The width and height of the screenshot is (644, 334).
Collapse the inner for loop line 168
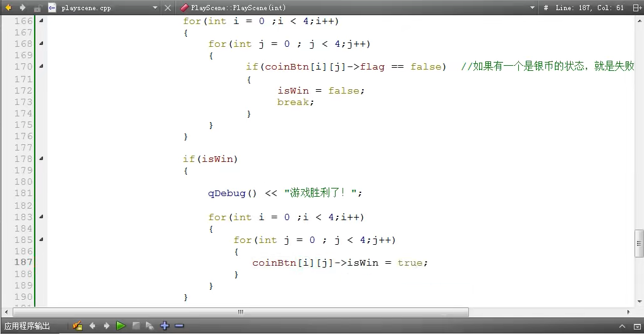[x=40, y=43]
